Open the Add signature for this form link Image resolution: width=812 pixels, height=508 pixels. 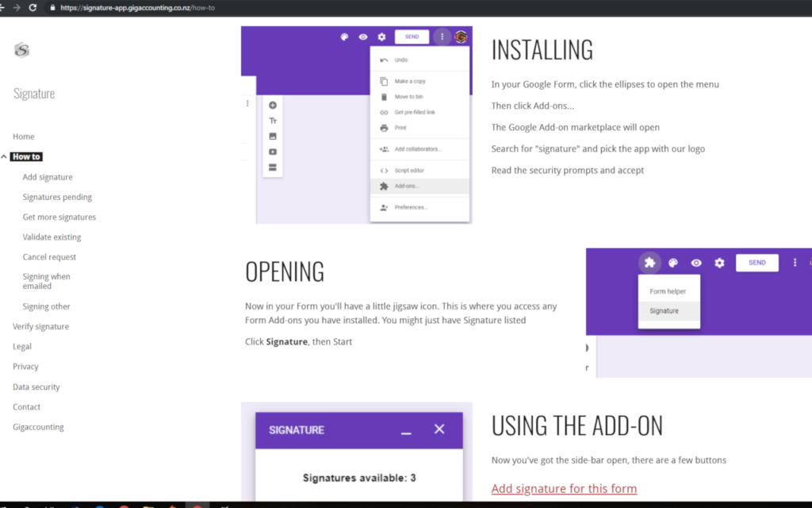(564, 488)
